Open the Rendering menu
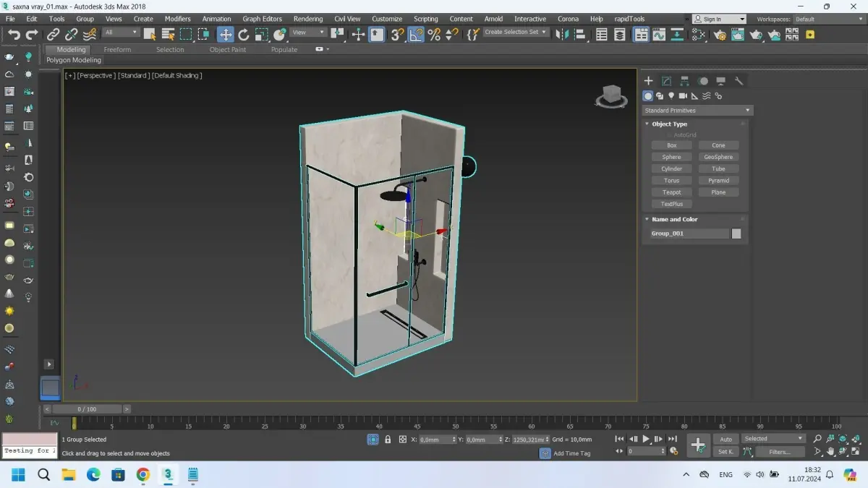 [308, 19]
